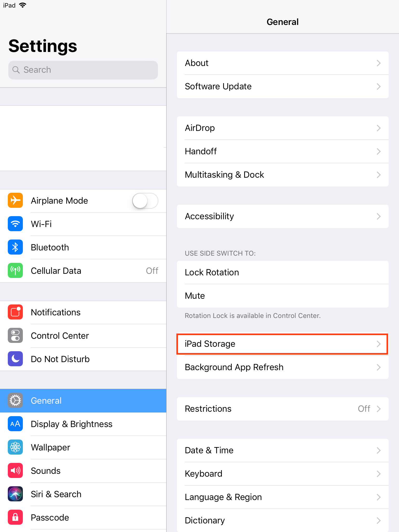The height and width of the screenshot is (532, 399).
Task: Open the Wallpaper settings item
Action: 83,448
